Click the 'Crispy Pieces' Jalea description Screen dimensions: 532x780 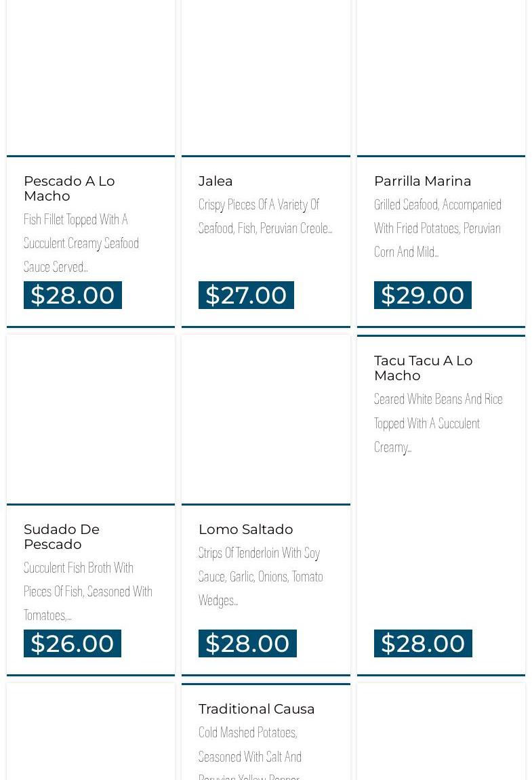click(x=265, y=216)
